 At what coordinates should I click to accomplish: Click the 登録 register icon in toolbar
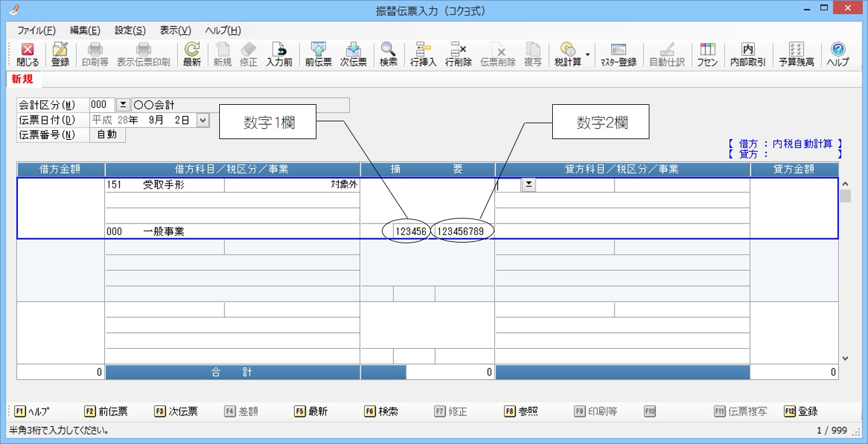click(60, 55)
